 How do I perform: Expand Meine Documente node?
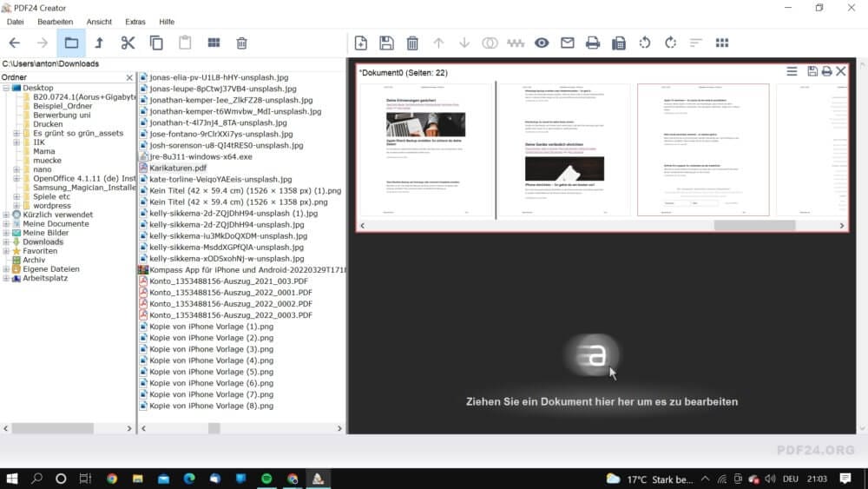pos(6,224)
